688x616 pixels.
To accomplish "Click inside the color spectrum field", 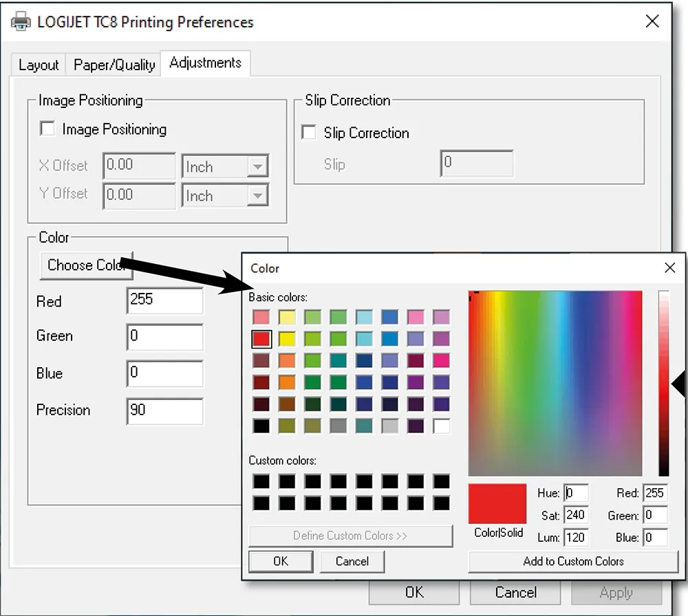I will click(x=555, y=383).
